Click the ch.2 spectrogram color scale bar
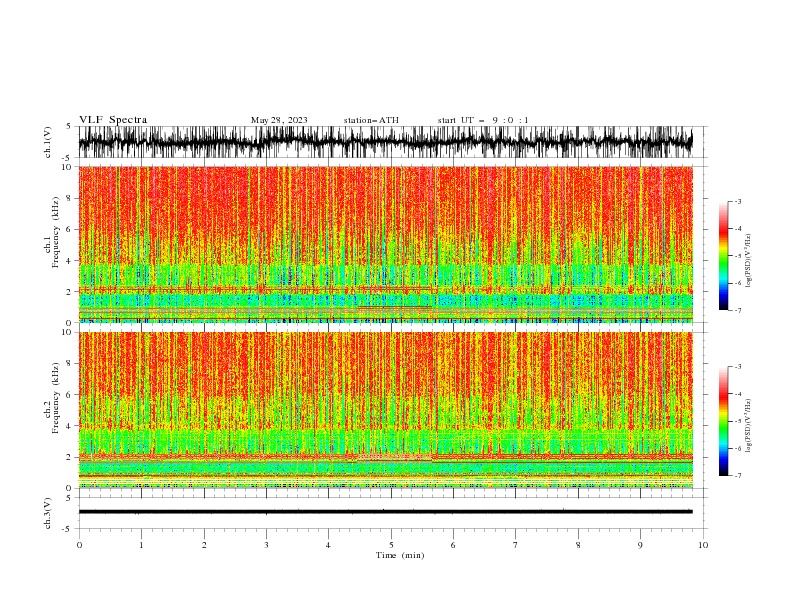 coord(723,421)
